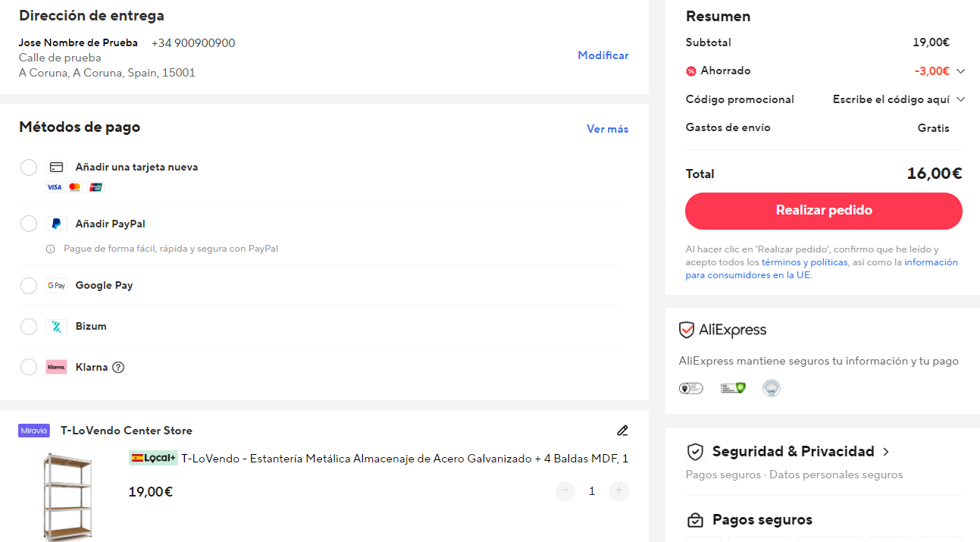This screenshot has height=542, width=980.
Task: Click Modificar delivery address
Action: (x=603, y=55)
